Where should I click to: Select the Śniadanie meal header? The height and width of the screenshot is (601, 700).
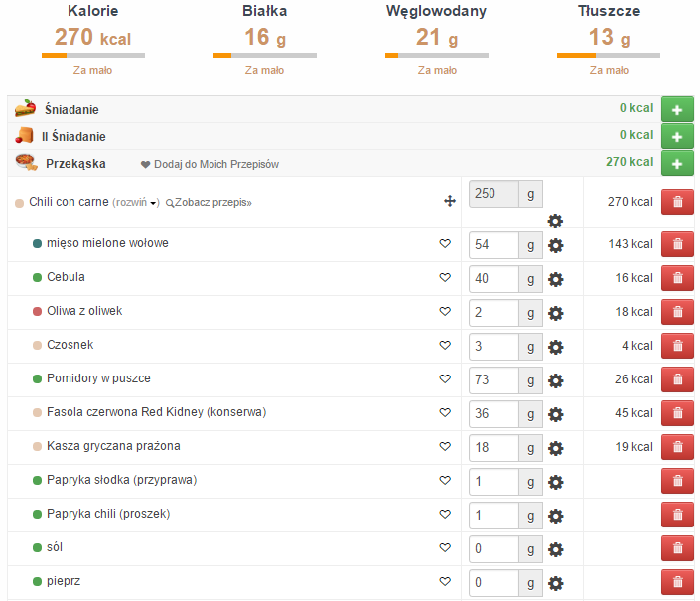71,109
